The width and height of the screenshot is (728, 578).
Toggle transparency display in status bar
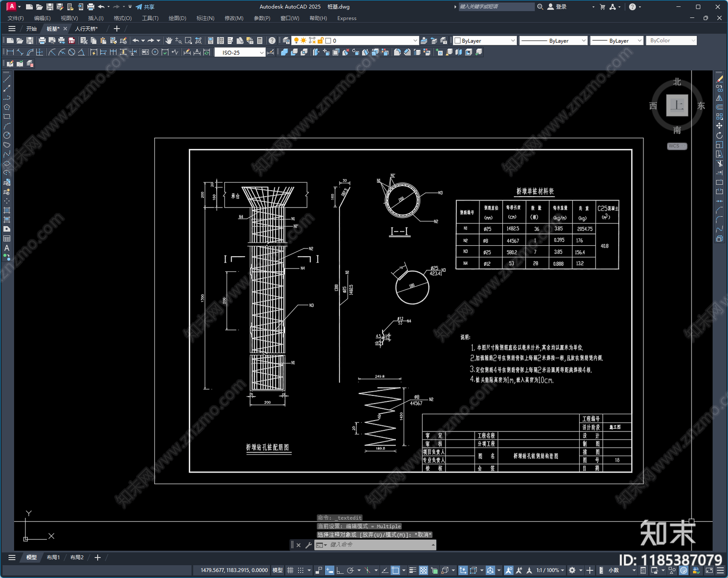pyautogui.click(x=423, y=570)
